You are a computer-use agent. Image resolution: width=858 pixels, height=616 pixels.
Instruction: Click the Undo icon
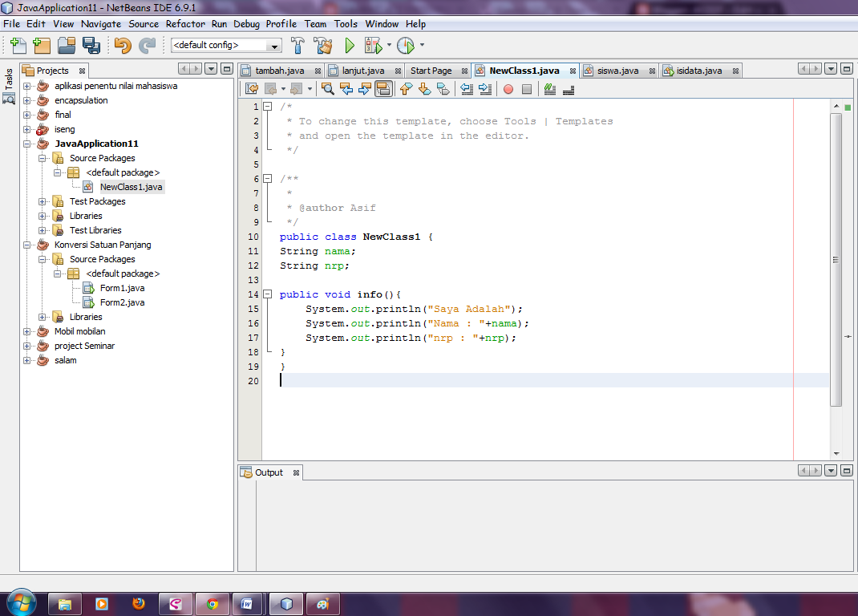coord(123,46)
